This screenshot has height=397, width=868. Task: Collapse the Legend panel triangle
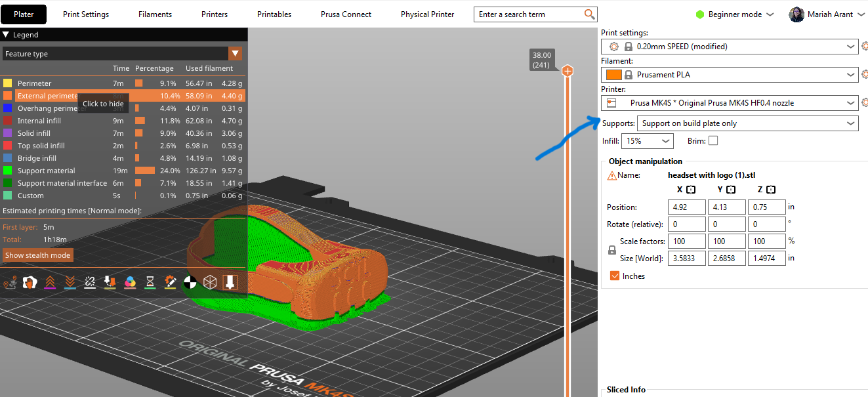6,35
